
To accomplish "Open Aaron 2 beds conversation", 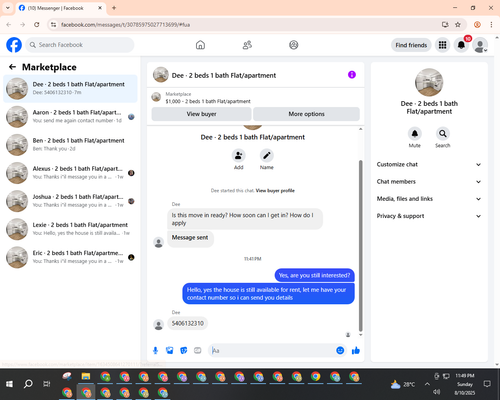I will [70, 117].
